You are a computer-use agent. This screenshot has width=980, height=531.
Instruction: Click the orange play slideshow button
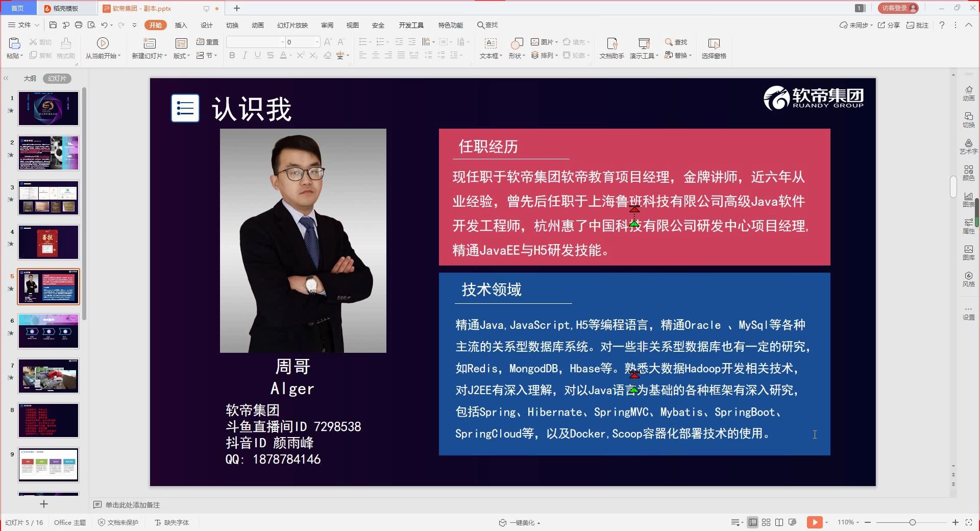815,522
